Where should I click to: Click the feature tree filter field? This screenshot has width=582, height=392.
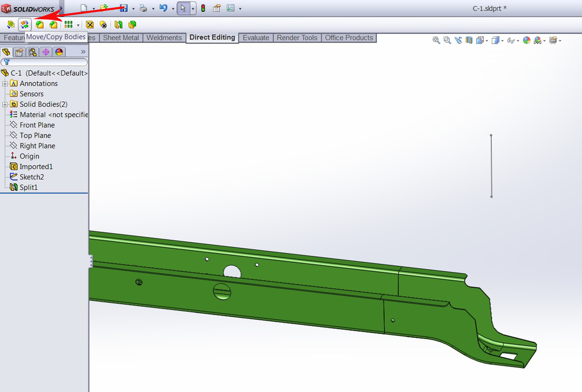click(x=48, y=62)
